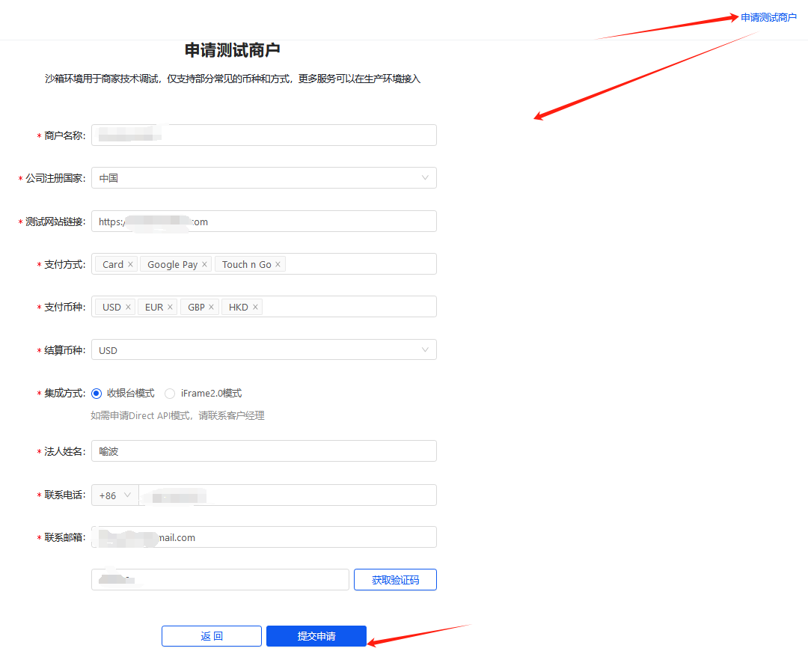Open the +86 phone country code dropdown
Image resolution: width=808 pixels, height=672 pixels.
click(x=115, y=495)
